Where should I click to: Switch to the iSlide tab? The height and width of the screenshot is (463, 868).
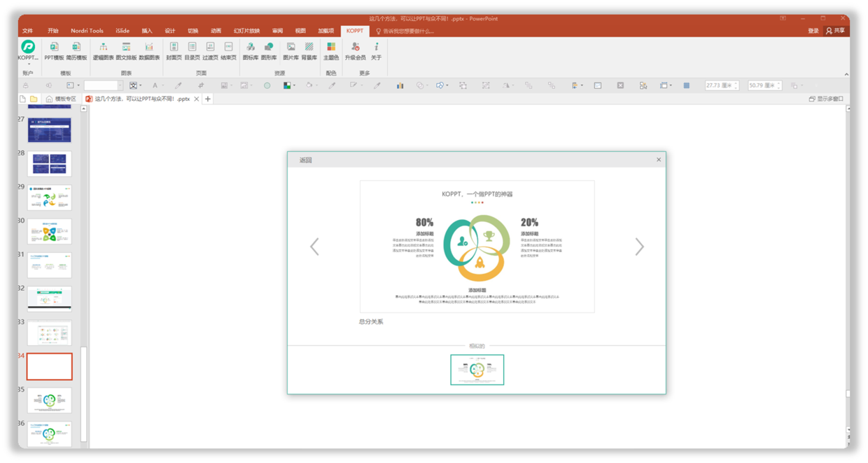click(122, 31)
